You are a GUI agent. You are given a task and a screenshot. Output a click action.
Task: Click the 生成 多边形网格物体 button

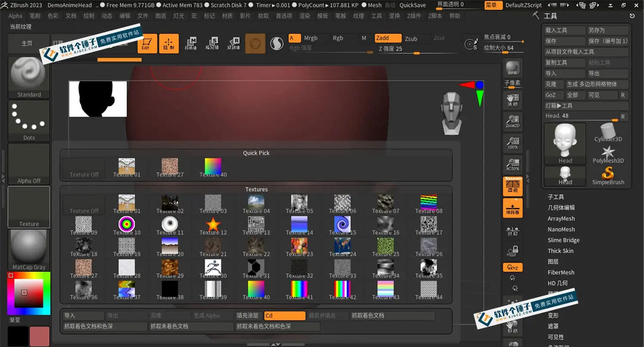pos(597,84)
